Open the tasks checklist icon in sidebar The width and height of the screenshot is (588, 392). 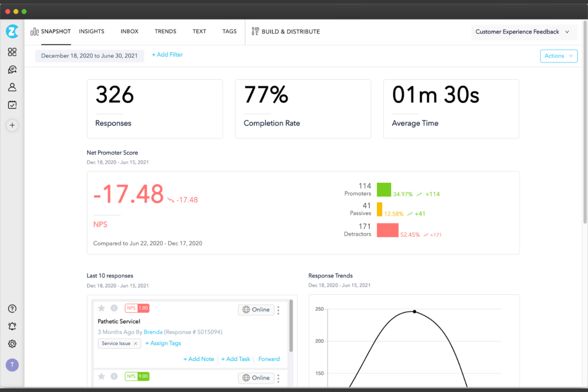(x=12, y=104)
